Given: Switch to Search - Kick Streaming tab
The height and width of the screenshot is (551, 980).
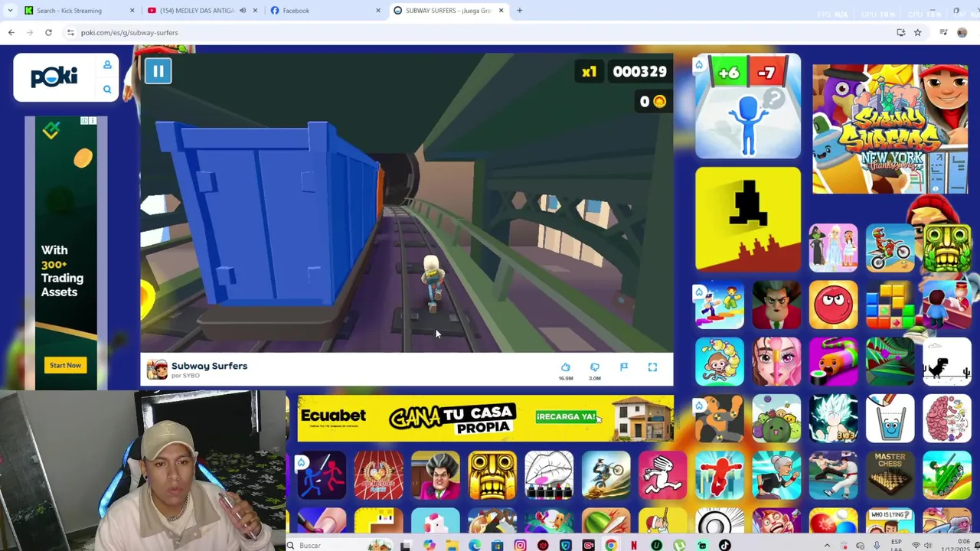Looking at the screenshot, I should click(69, 11).
